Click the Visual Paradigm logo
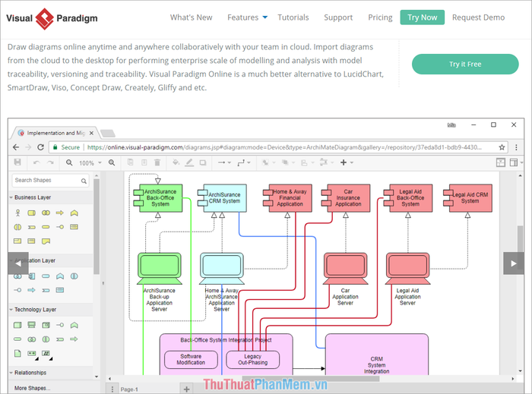Screen dimensions: 532x394 tap(52, 18)
